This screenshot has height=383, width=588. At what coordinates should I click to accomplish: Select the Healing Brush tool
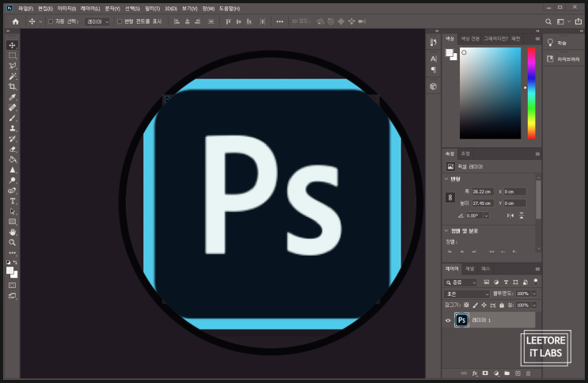point(13,108)
